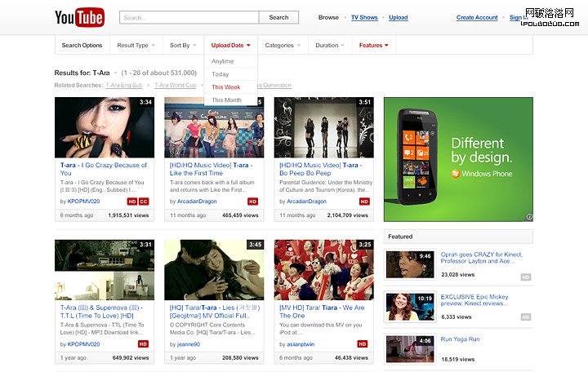The image size is (588, 372).
Task: Choose Today from the Upload Date menu
Action: coord(220,74)
